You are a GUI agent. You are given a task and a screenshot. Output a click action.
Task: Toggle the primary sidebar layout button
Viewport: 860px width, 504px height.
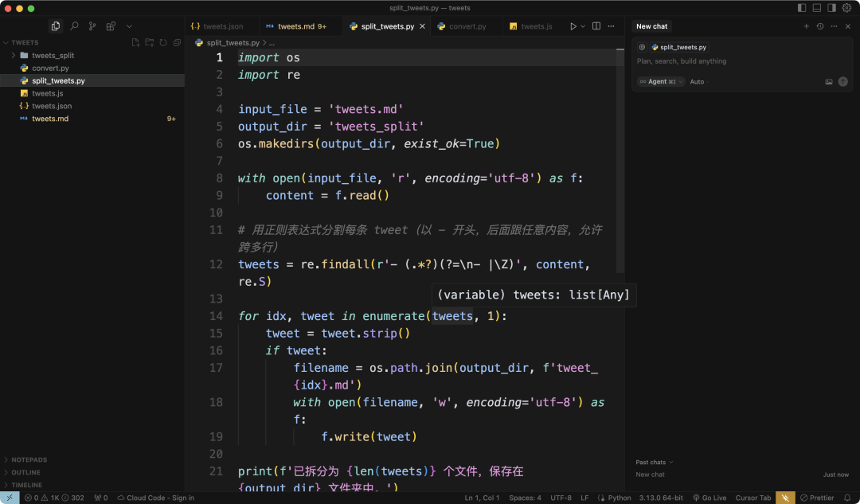tap(802, 8)
